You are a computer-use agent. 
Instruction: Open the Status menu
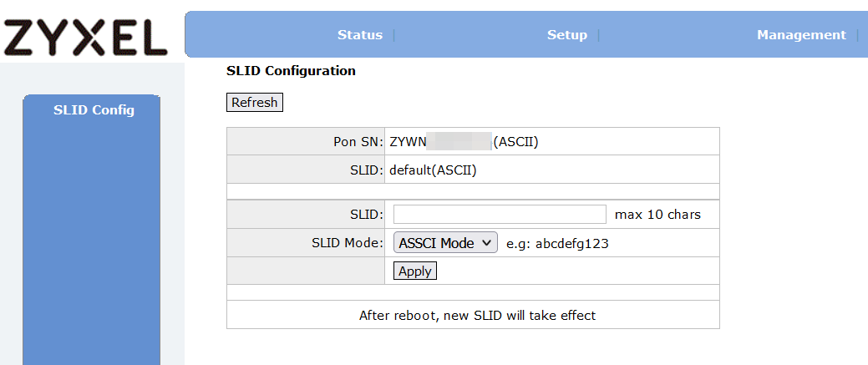[x=359, y=35]
